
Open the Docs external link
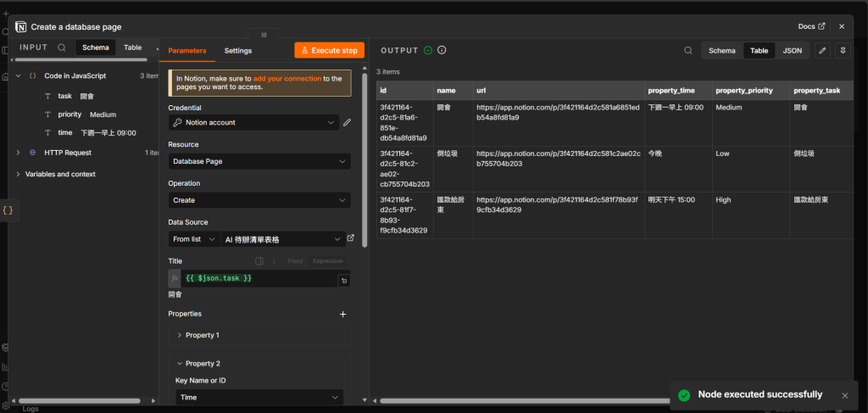pyautogui.click(x=811, y=26)
